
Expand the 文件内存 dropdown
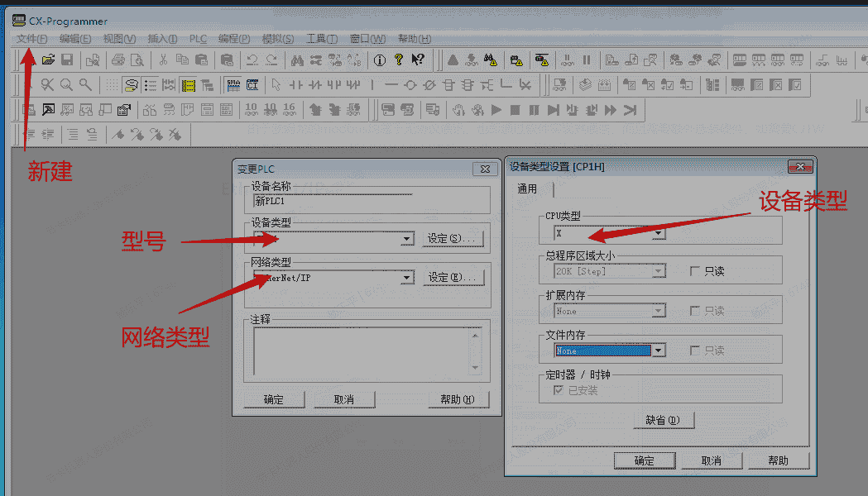[659, 351]
